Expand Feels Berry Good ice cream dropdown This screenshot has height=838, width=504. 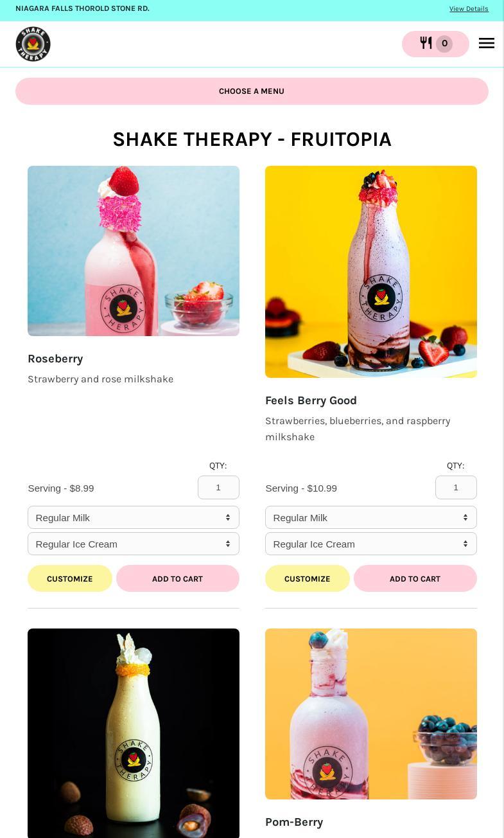(x=371, y=544)
